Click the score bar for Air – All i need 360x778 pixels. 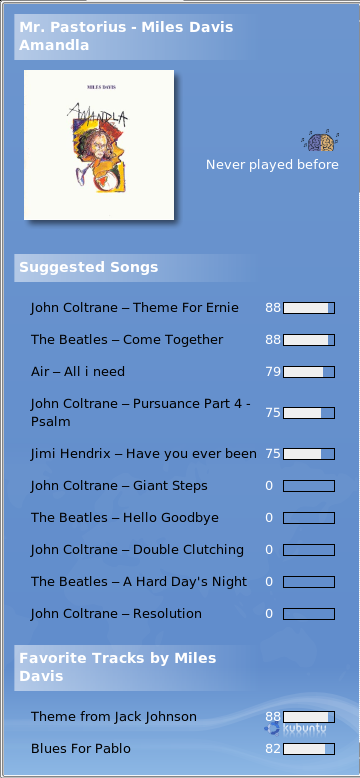[x=309, y=372]
